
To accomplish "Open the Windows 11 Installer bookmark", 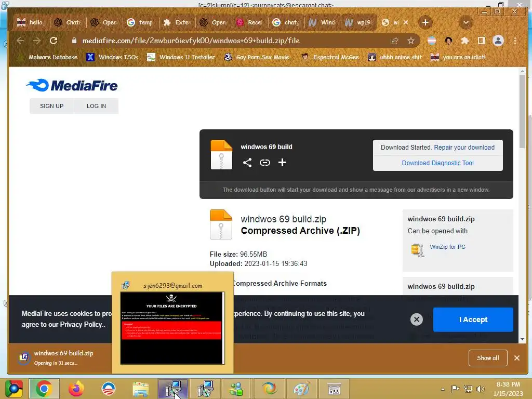I will [x=181, y=57].
